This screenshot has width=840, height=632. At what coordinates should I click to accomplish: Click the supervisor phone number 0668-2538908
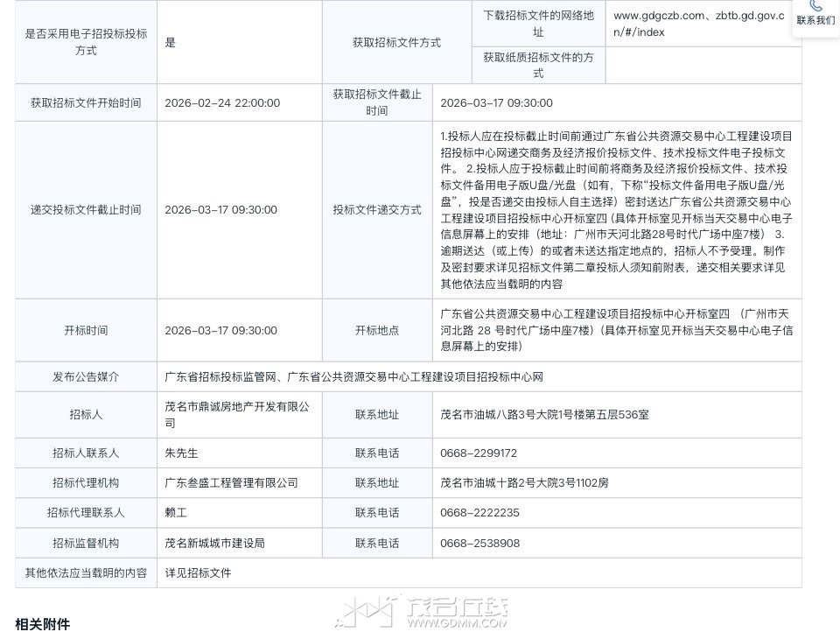(x=479, y=543)
